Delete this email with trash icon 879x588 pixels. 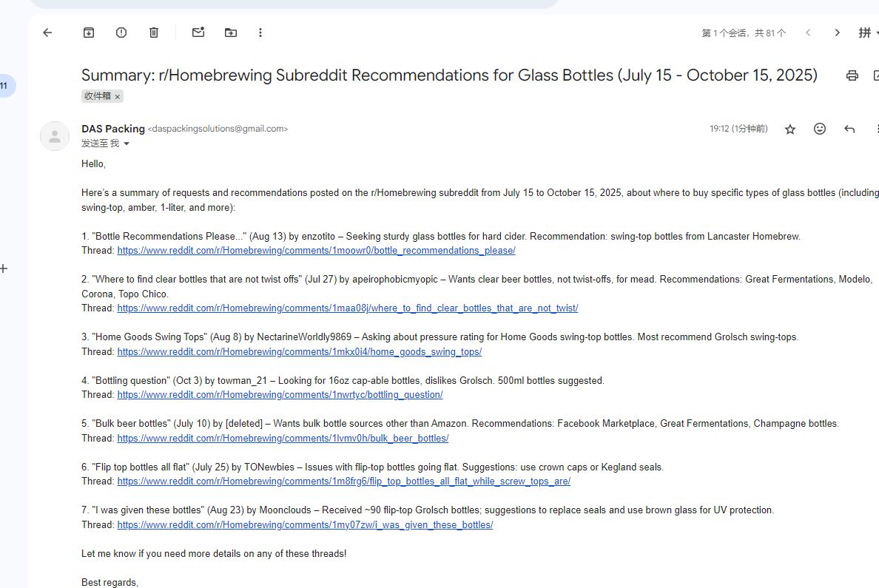coord(154,33)
